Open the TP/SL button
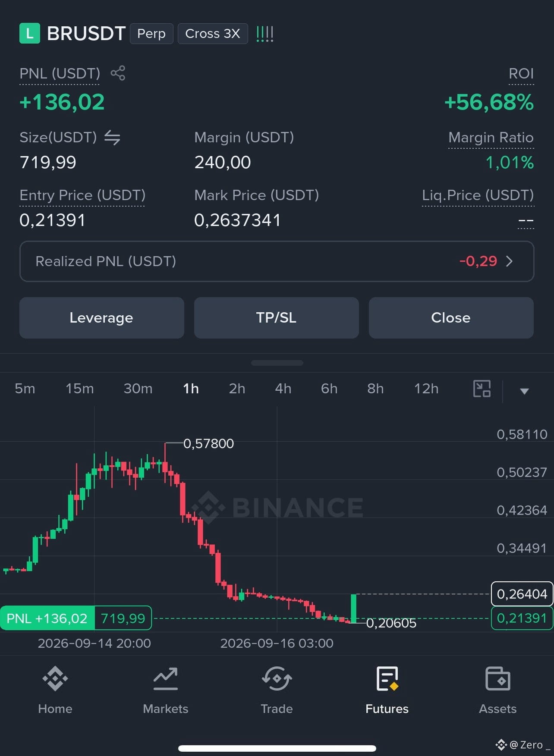The image size is (554, 756). 277,318
